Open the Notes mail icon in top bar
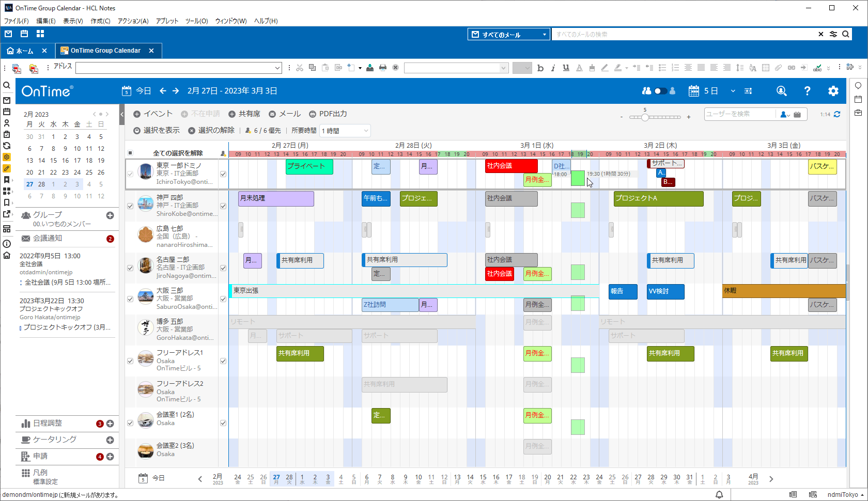 click(8, 34)
